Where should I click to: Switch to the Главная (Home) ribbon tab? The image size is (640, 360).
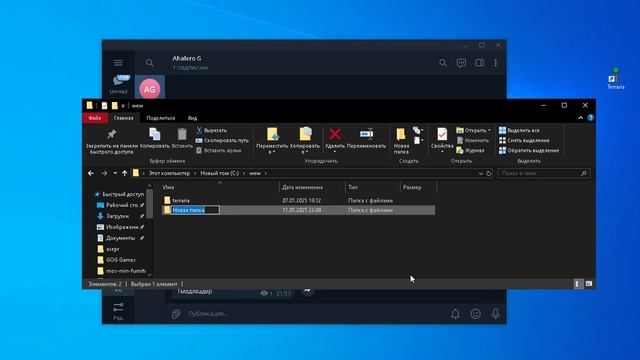(124, 118)
